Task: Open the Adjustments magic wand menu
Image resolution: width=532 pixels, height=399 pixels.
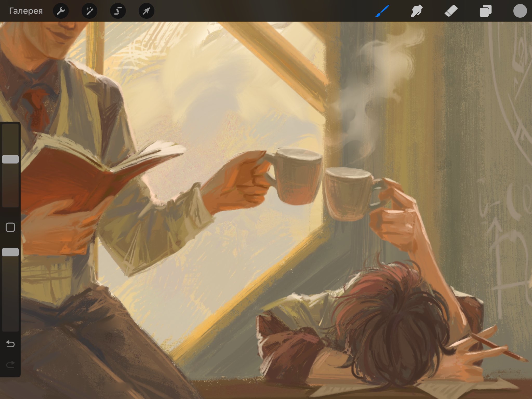Action: [89, 11]
